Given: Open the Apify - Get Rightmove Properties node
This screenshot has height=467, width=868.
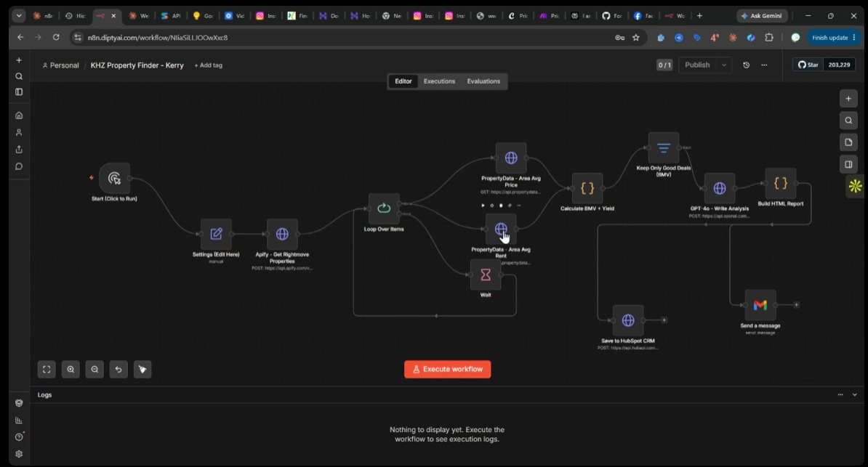Looking at the screenshot, I should point(282,234).
